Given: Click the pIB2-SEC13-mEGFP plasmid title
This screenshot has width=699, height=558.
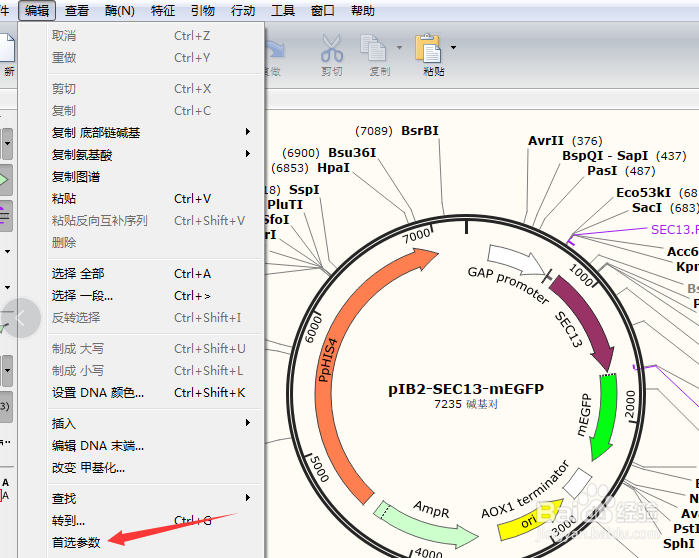Looking at the screenshot, I should click(x=466, y=389).
